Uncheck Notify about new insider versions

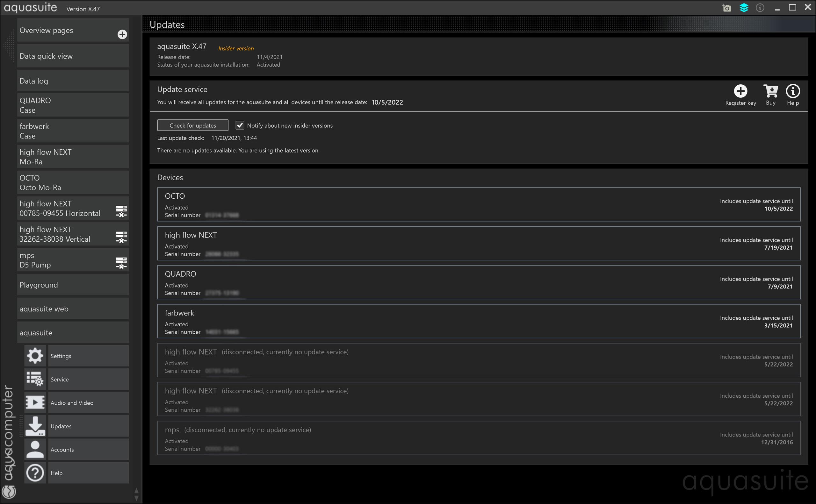pos(240,125)
